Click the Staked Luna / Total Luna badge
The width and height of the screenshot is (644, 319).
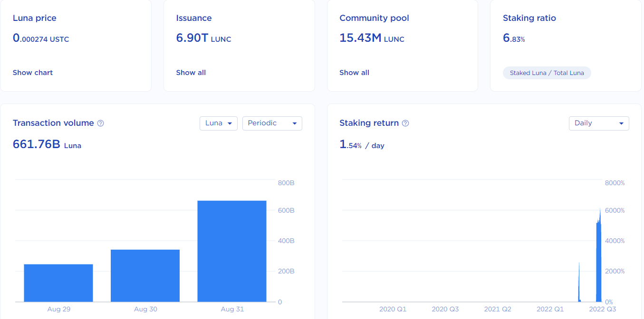click(547, 73)
